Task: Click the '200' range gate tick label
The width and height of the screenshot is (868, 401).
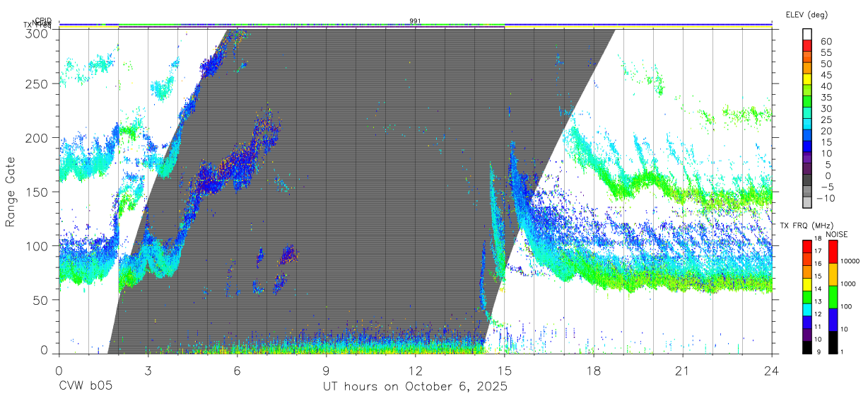Action: tap(37, 138)
